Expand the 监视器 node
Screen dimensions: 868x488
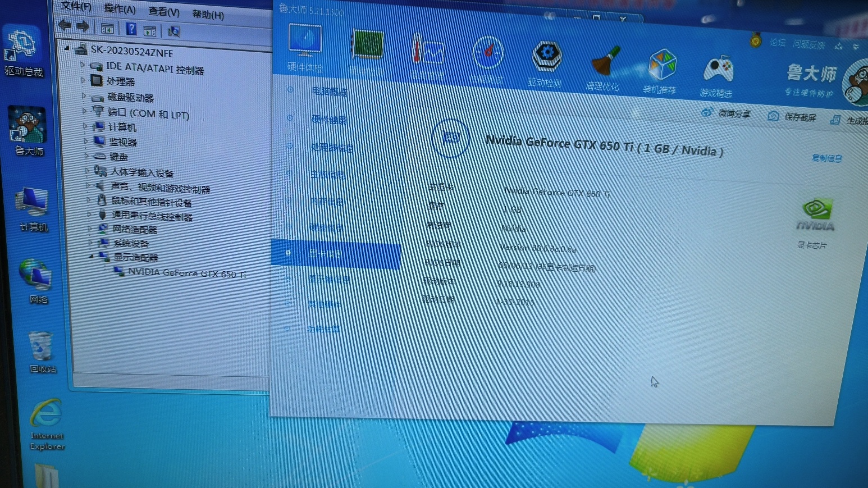pyautogui.click(x=86, y=140)
